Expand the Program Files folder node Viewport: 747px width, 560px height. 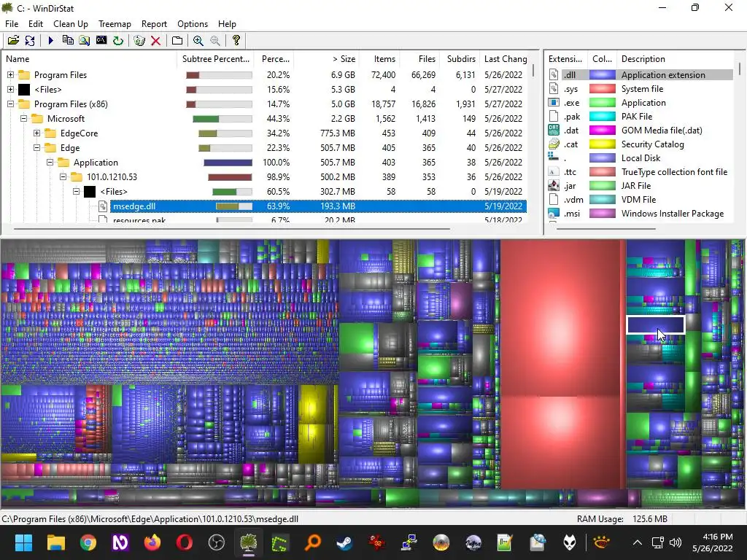[10, 75]
